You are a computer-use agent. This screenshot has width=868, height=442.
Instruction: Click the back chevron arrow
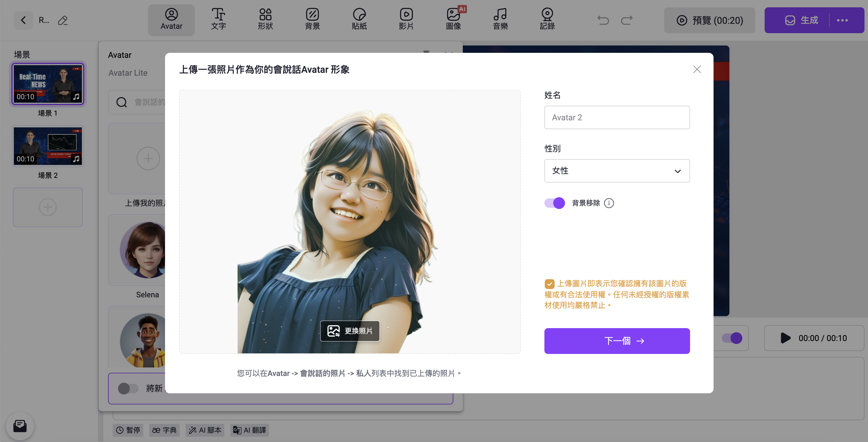[23, 20]
